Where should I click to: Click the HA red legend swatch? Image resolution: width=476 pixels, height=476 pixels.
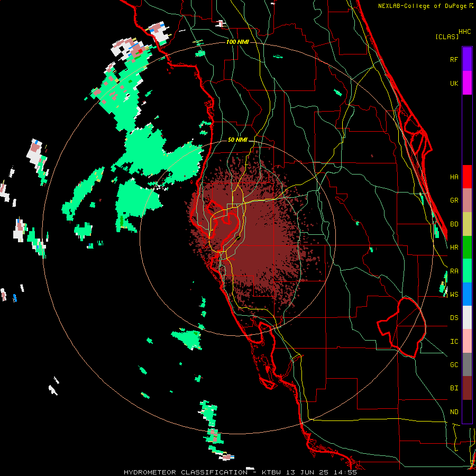pyautogui.click(x=467, y=177)
